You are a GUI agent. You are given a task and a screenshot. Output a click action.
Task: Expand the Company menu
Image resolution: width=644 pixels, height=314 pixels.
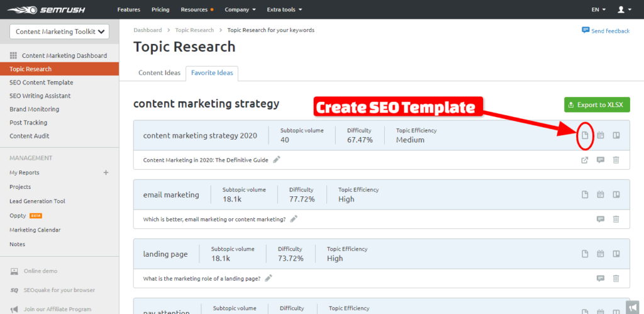coord(240,9)
